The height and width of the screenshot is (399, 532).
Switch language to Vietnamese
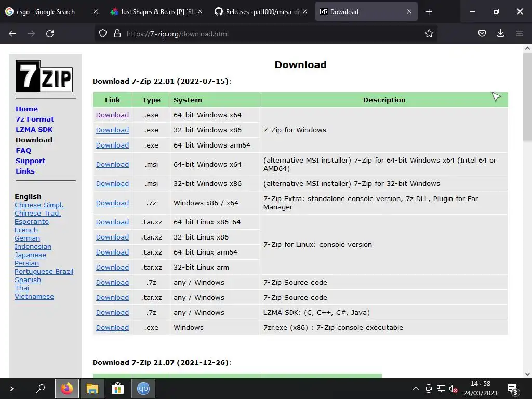click(34, 297)
